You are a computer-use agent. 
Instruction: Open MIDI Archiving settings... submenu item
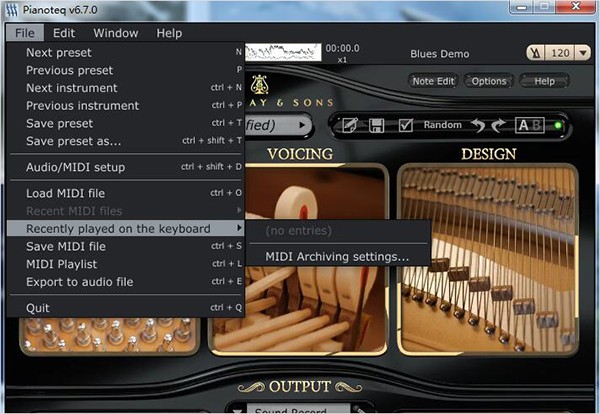pos(338,256)
